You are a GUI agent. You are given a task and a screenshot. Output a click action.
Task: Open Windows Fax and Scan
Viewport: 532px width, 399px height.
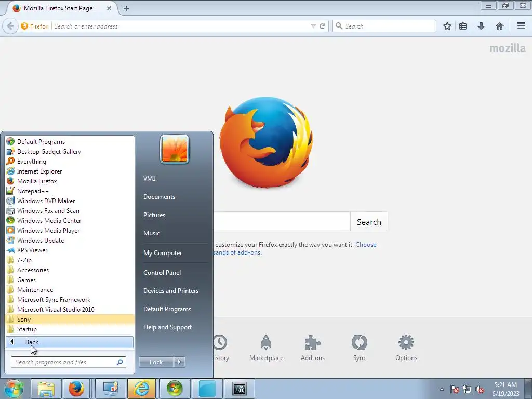point(70,211)
